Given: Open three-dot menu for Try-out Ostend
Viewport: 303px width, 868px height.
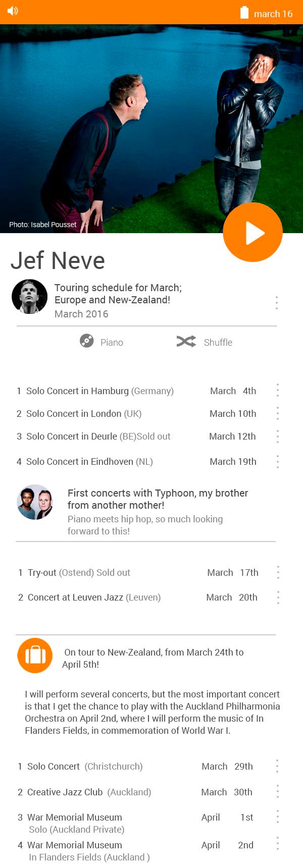Looking at the screenshot, I should 278,572.
